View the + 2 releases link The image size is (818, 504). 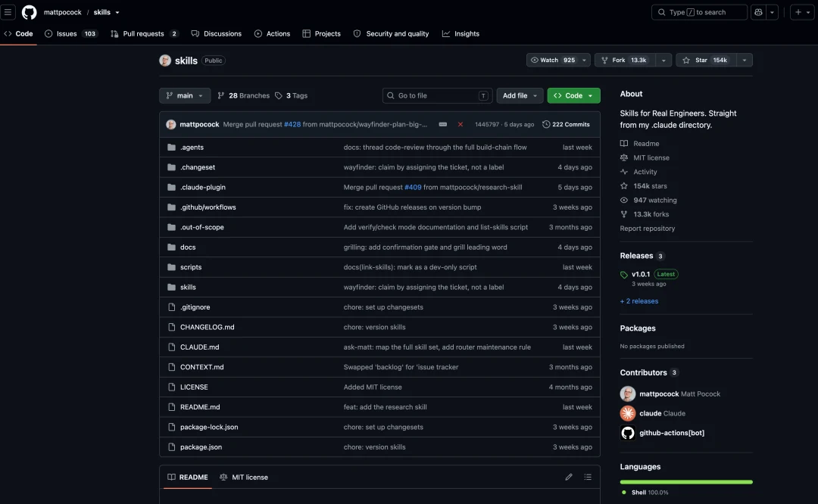coord(639,301)
